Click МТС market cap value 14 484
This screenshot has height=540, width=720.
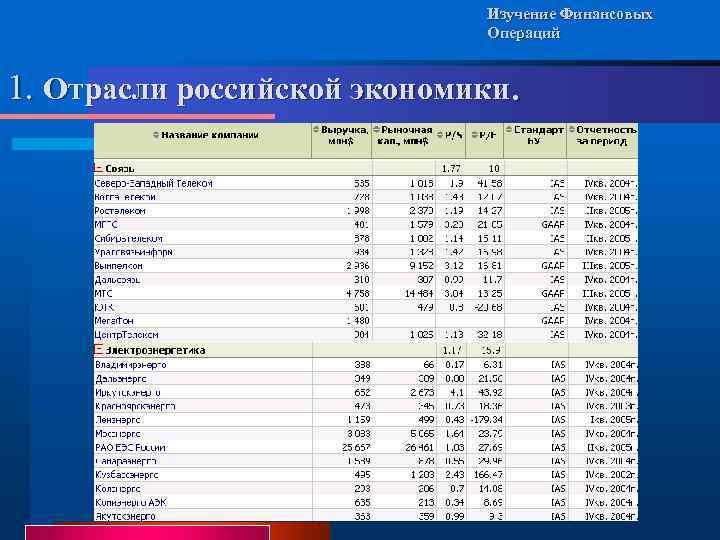click(419, 294)
